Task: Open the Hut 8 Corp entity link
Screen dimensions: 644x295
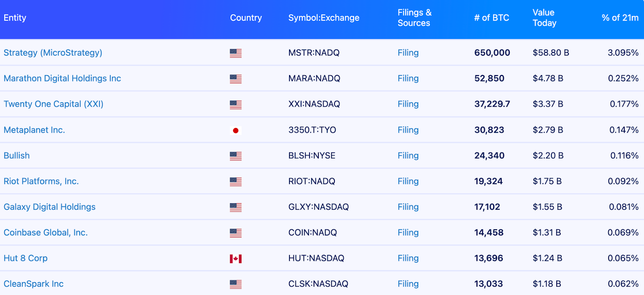Action: (x=25, y=258)
